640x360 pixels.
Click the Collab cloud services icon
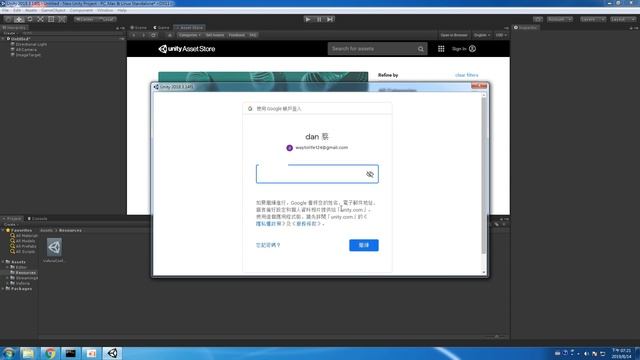pos(538,19)
